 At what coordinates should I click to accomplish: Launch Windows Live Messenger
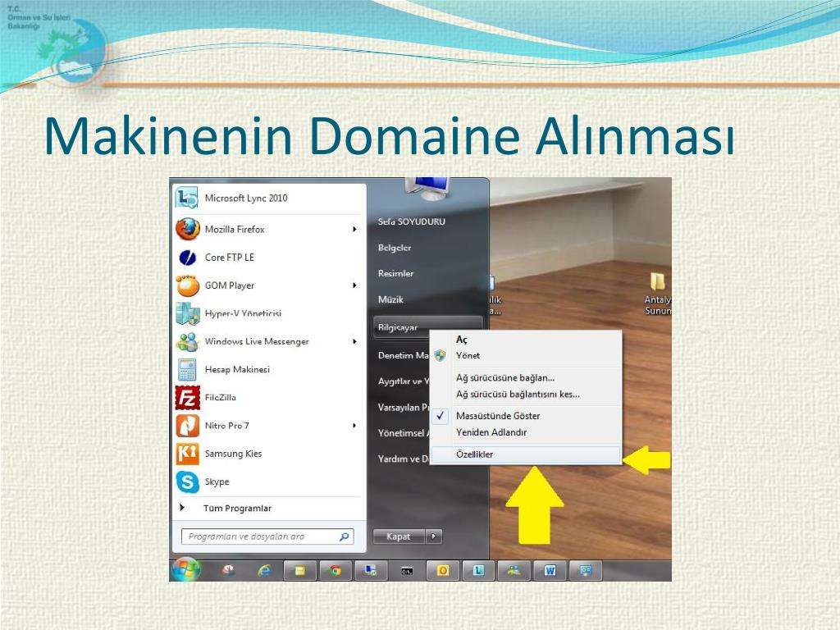(269, 341)
